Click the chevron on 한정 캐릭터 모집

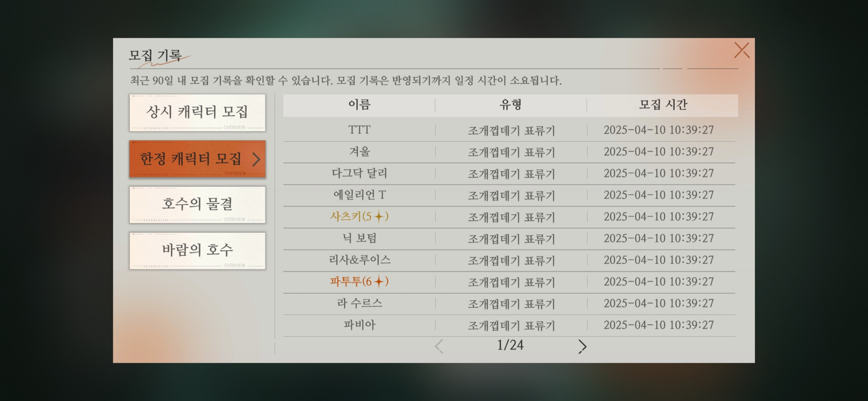(256, 159)
